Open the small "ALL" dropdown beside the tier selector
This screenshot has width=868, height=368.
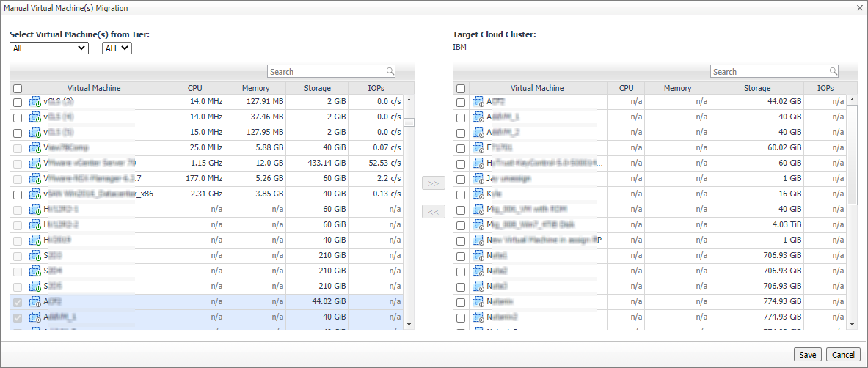click(117, 48)
